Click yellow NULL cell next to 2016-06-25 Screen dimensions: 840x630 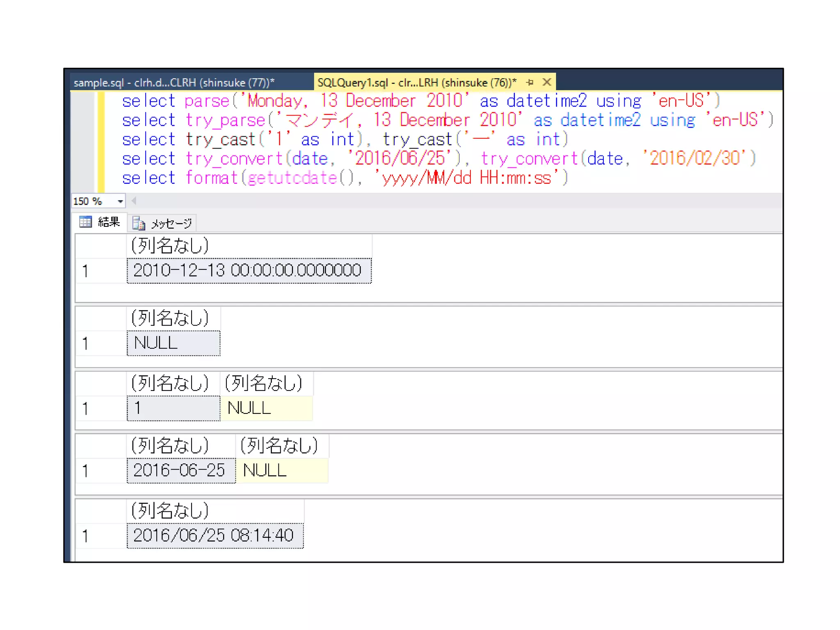pyautogui.click(x=282, y=470)
